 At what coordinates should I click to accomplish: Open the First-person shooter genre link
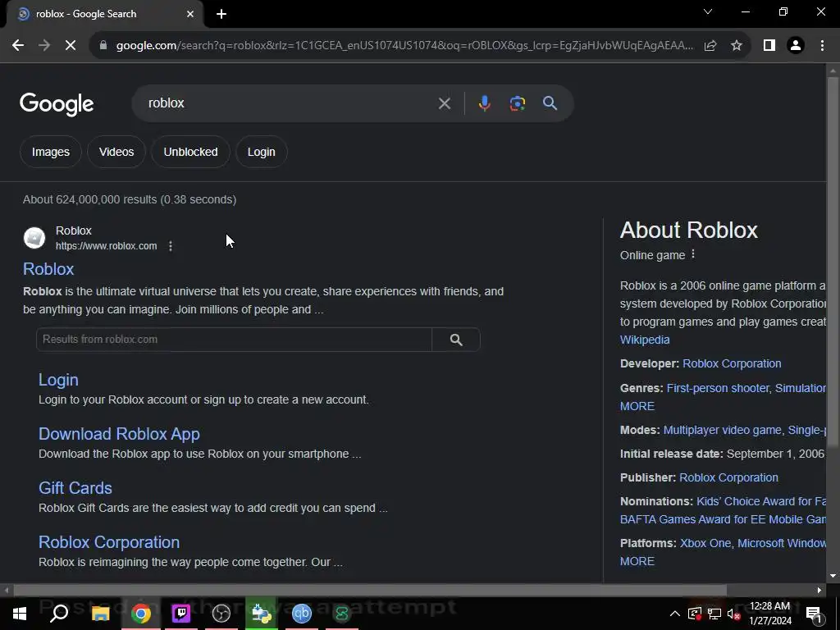tap(717, 388)
